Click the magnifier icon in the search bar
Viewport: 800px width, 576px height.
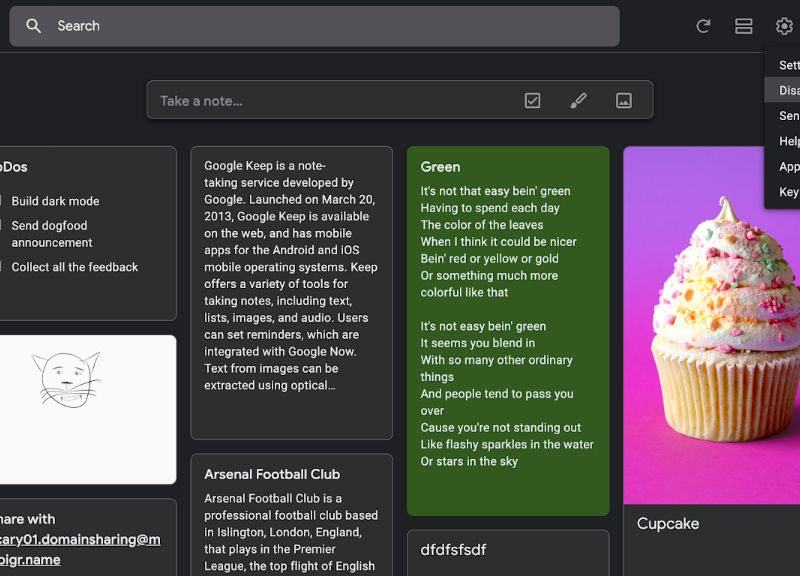tap(34, 26)
